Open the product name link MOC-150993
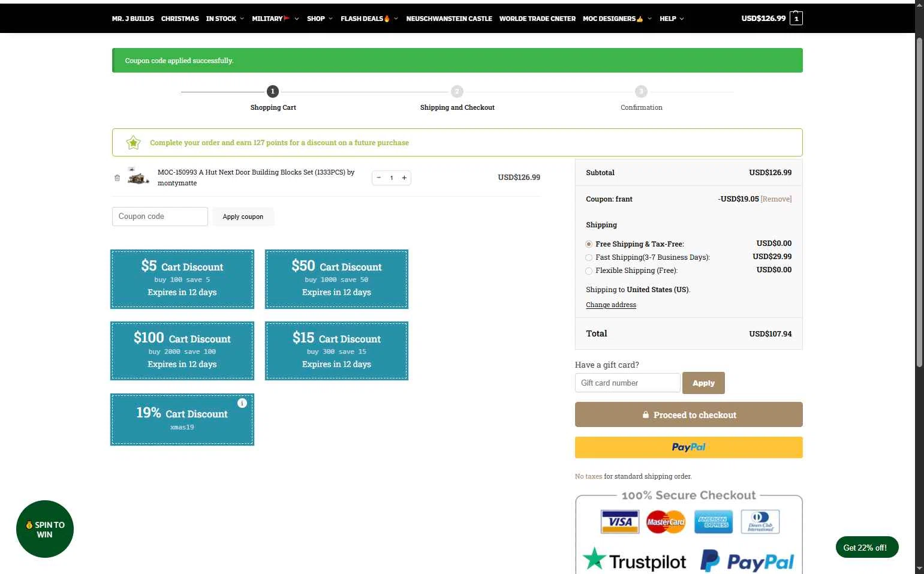This screenshot has width=924, height=574. point(256,178)
